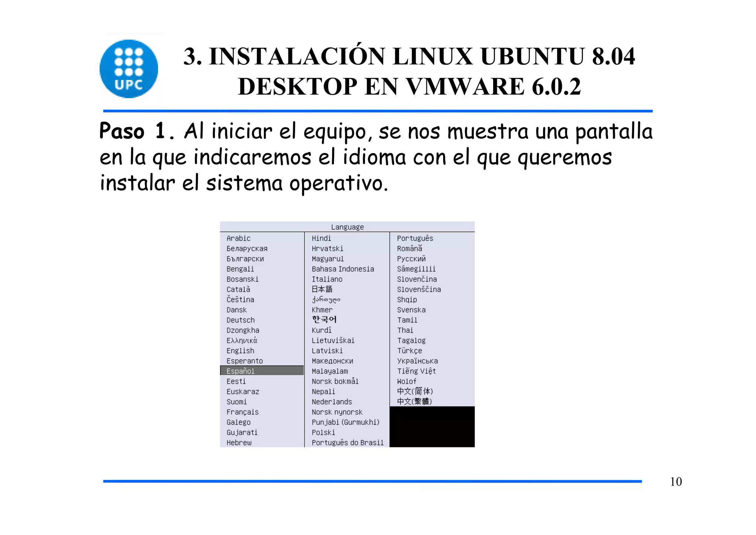Select Português in the third column
Screen dimensions: 756x535
(415, 238)
